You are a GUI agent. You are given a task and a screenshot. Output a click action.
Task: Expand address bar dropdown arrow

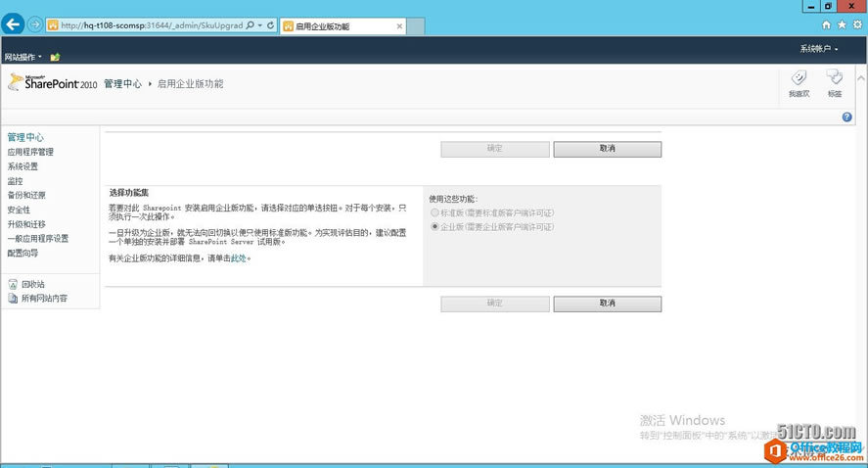(260, 24)
